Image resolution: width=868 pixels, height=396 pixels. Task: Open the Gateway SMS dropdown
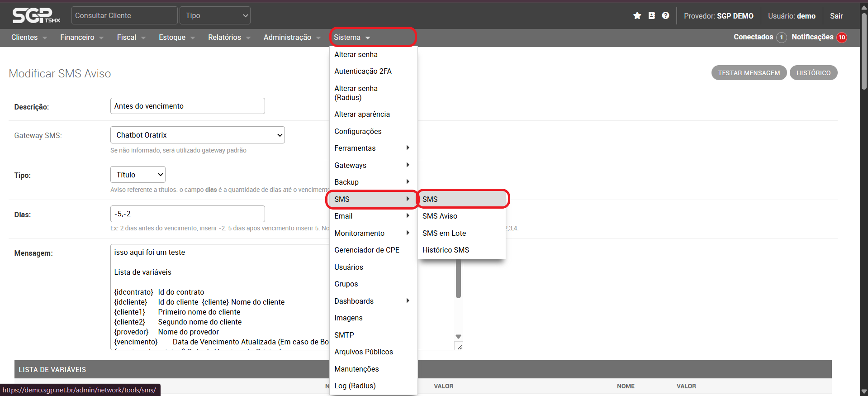[197, 135]
